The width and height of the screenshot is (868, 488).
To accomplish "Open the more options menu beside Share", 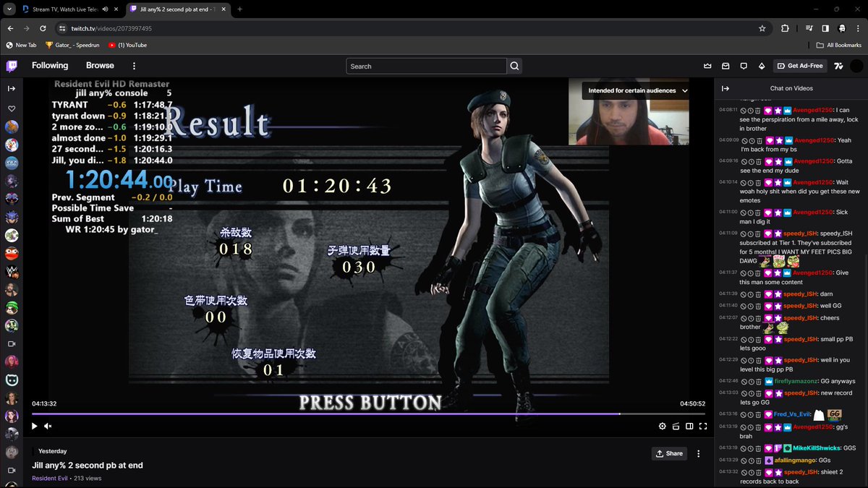I will pyautogui.click(x=697, y=453).
